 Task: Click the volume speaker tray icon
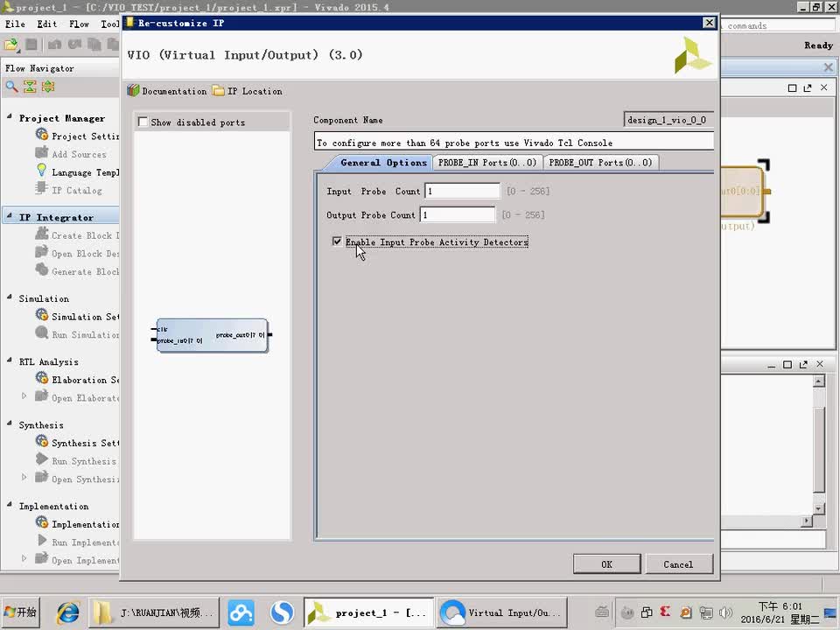pos(725,612)
